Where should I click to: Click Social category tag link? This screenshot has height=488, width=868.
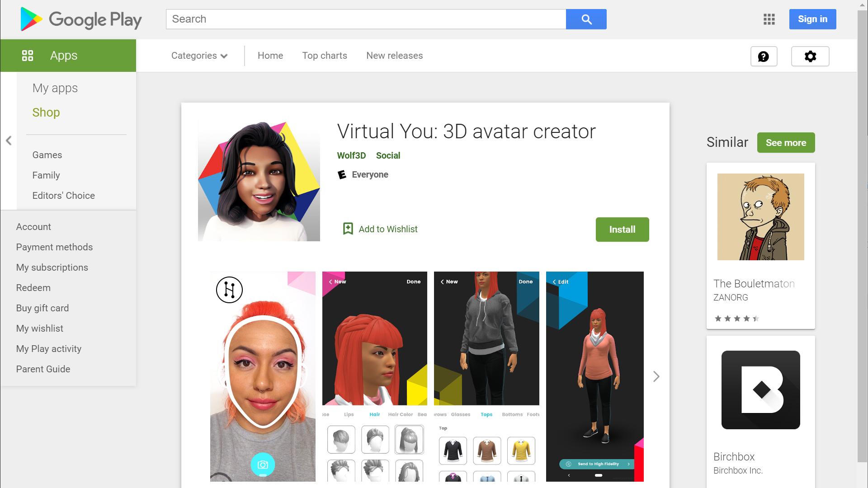[387, 155]
